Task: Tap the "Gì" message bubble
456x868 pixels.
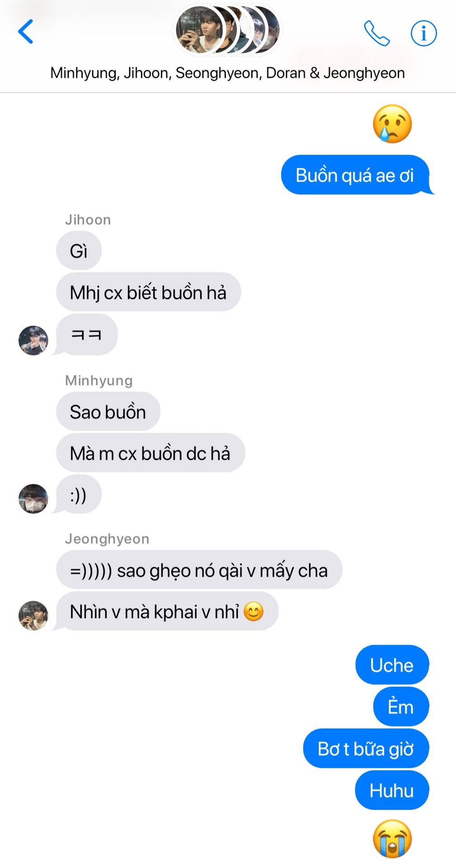Action: pyautogui.click(x=79, y=250)
